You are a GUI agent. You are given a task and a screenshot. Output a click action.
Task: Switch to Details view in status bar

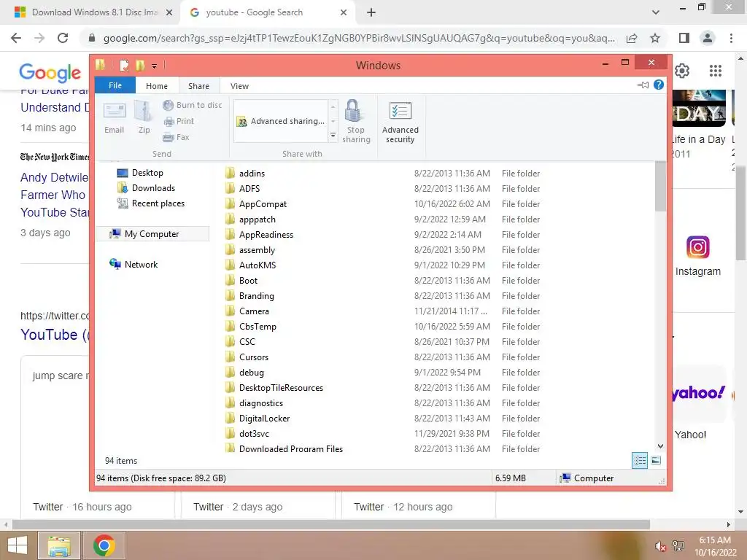pos(640,460)
